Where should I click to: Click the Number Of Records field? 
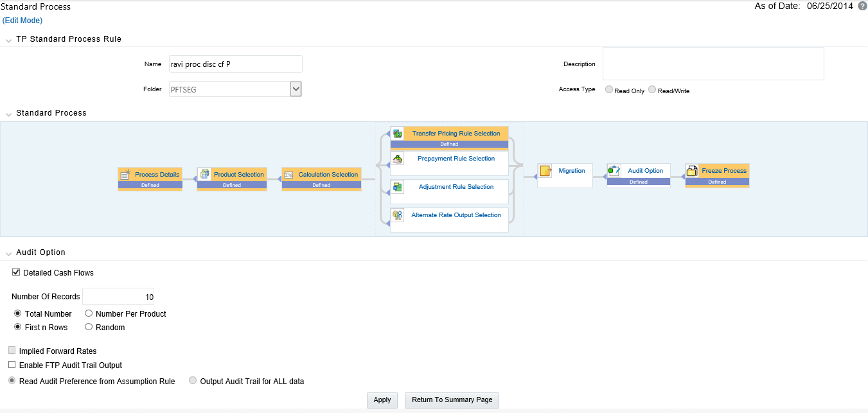118,297
